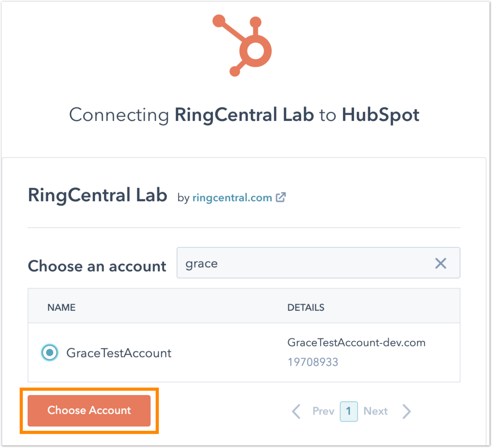Clear the account search with the X icon
492x448 pixels.
[x=440, y=263]
